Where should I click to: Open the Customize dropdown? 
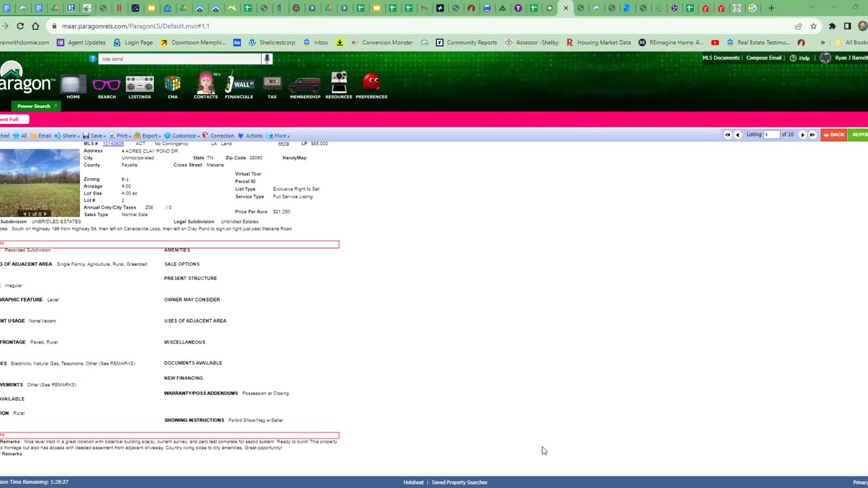coord(181,136)
